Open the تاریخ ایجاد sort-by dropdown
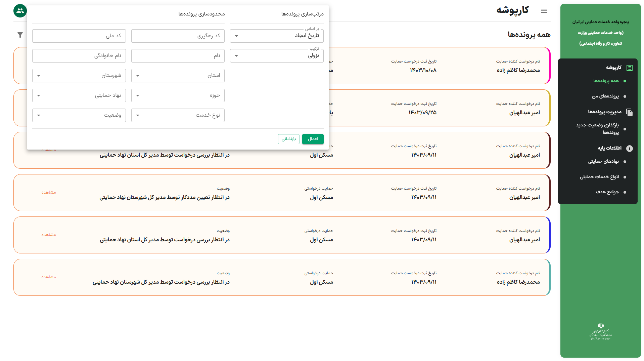The height and width of the screenshot is (361, 644). 277,36
